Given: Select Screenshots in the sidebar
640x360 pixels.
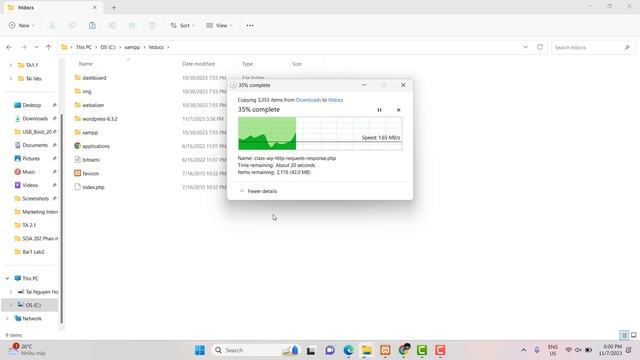Looking at the screenshot, I should 35,198.
